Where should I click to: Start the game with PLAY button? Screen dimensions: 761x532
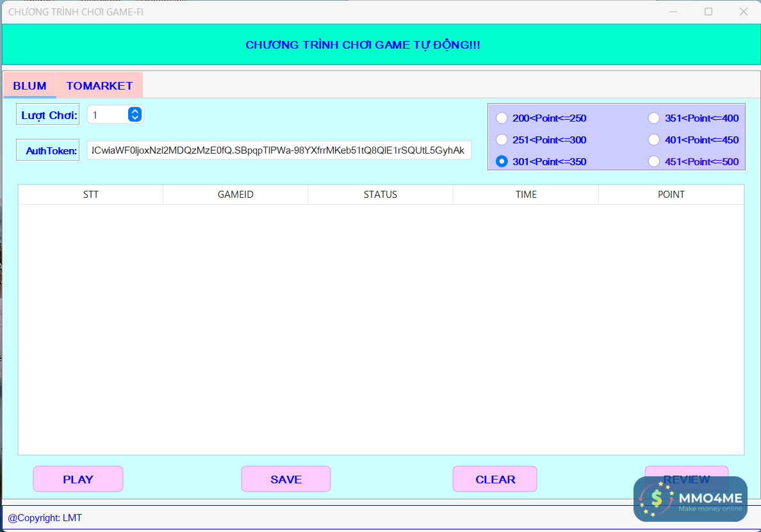coord(78,479)
